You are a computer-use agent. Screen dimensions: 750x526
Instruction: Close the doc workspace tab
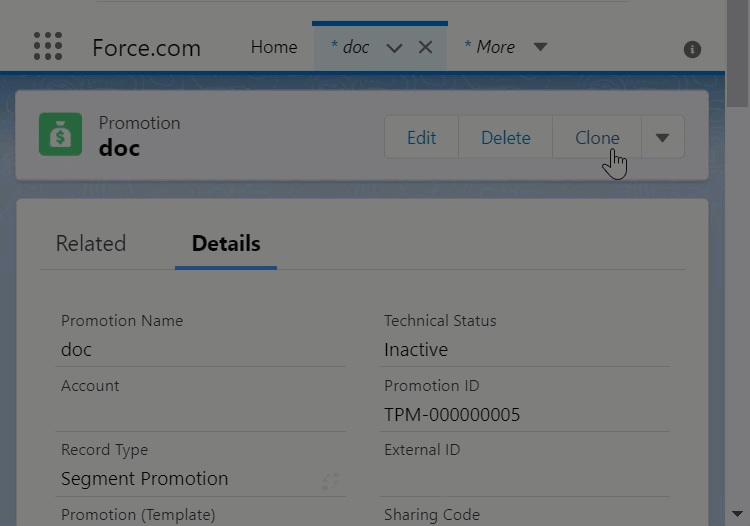coord(425,47)
